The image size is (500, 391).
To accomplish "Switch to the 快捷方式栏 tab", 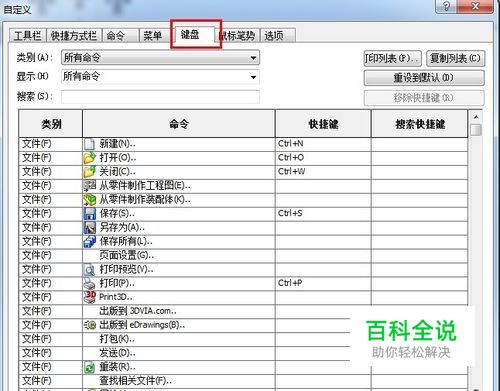I will [73, 36].
